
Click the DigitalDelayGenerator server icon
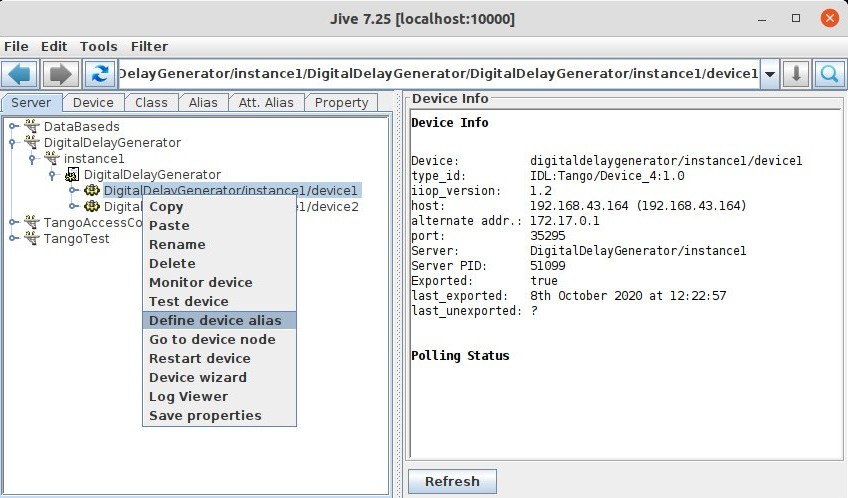[x=32, y=142]
